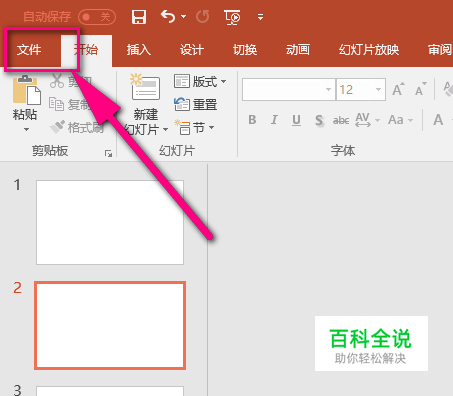
Task: Click the 复制 copy icon
Action: click(x=57, y=104)
